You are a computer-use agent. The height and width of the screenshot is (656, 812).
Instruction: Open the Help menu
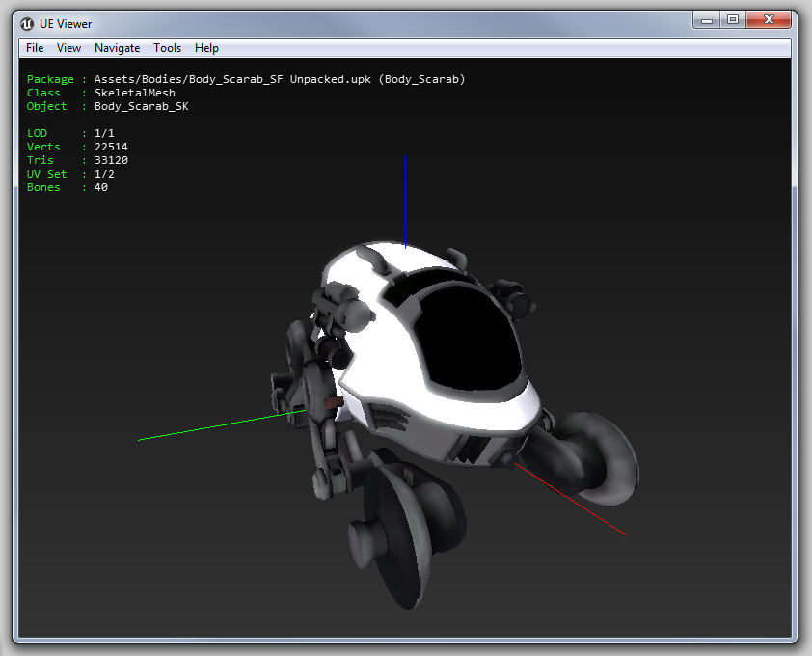[x=205, y=47]
